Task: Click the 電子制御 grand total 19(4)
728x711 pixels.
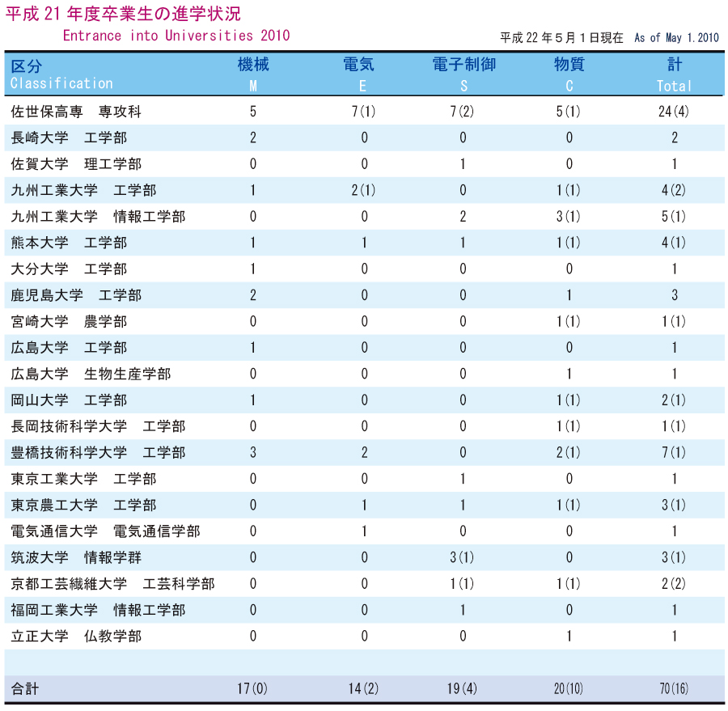Action: coord(462,688)
